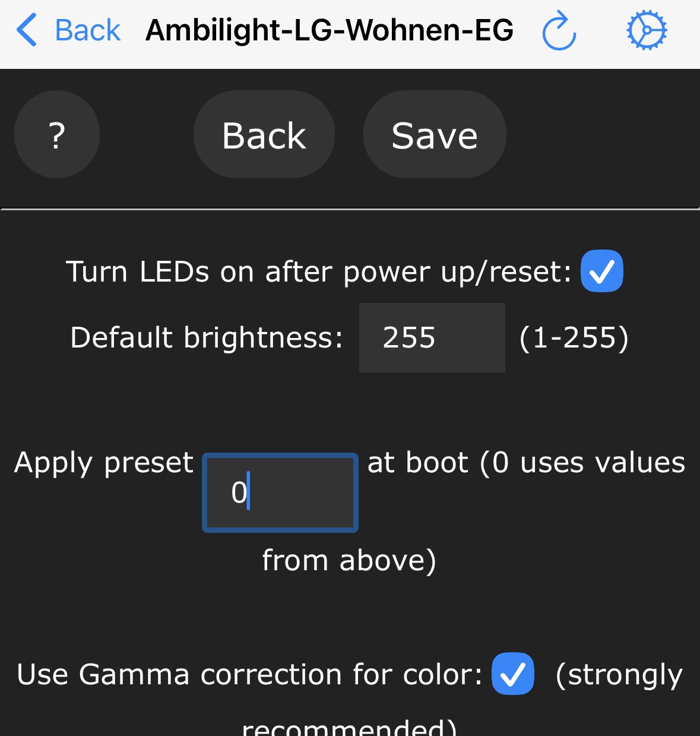Tap the 'Ambilight-LG-Wohnen-EG' title
Screen dimensions: 700x736
pyautogui.click(x=330, y=30)
